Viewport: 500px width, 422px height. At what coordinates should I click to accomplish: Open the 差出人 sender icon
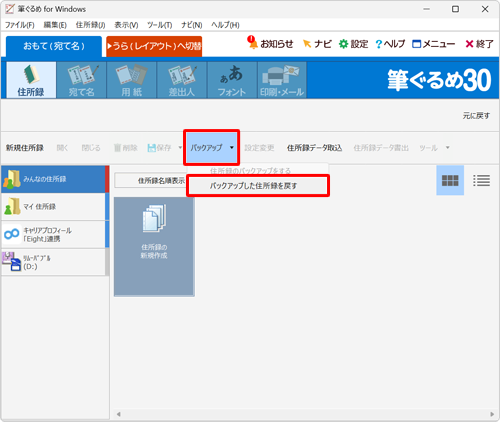(182, 80)
